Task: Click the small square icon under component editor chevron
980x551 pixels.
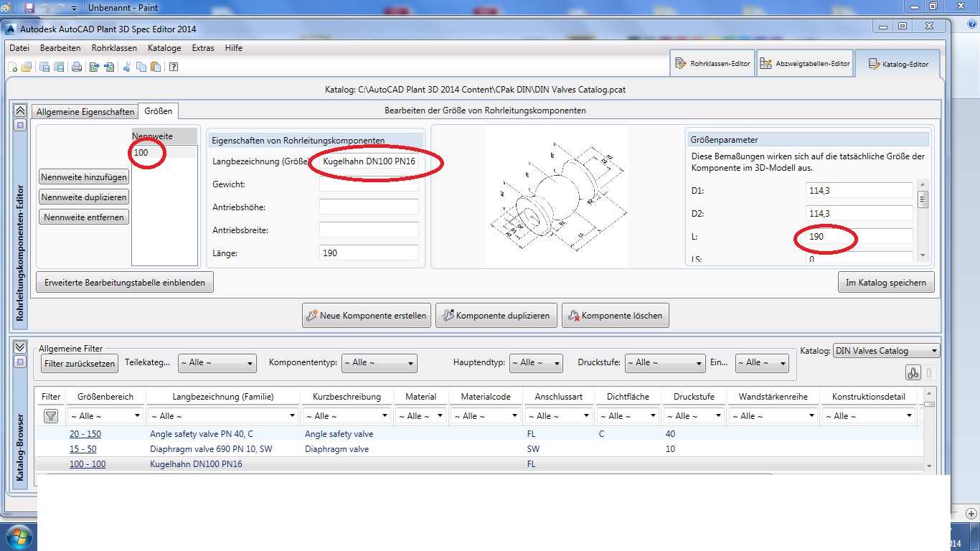Action: (20, 125)
